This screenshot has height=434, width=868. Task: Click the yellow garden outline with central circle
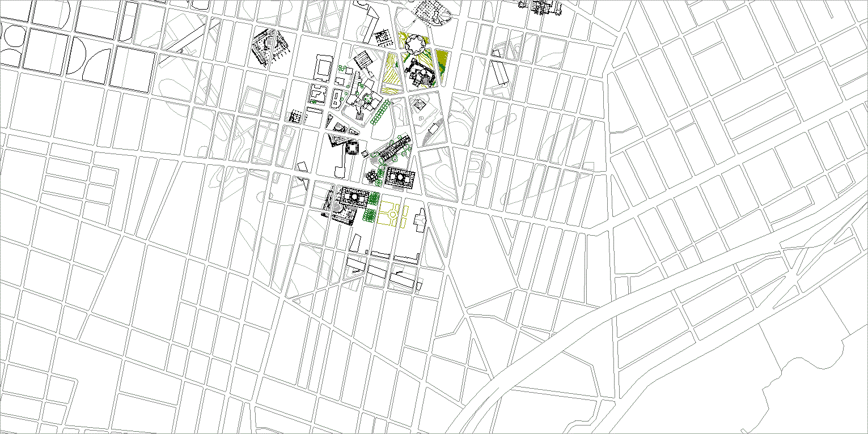[391, 214]
